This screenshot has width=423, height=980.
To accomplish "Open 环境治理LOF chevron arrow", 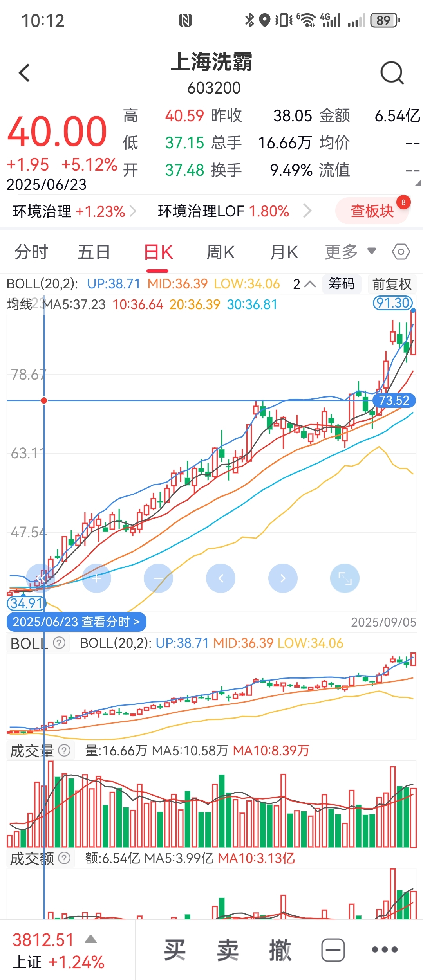I will [308, 211].
